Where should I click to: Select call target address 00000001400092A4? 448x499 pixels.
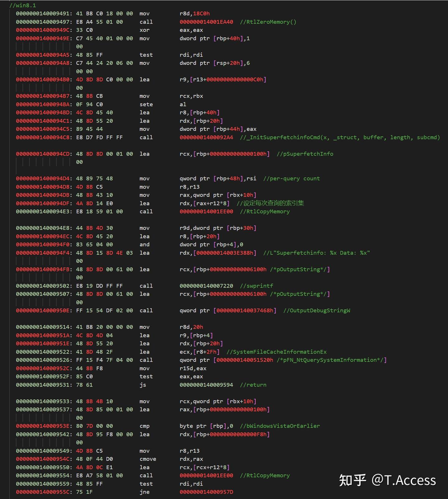206,137
